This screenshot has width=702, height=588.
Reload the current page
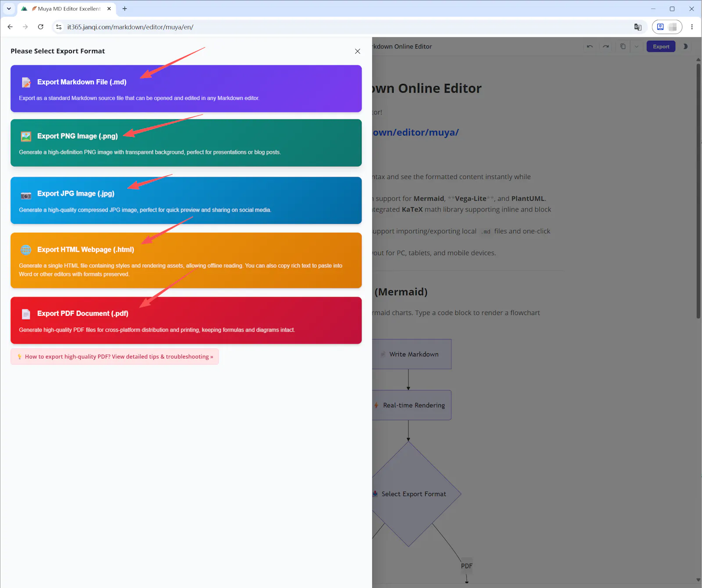(x=41, y=27)
